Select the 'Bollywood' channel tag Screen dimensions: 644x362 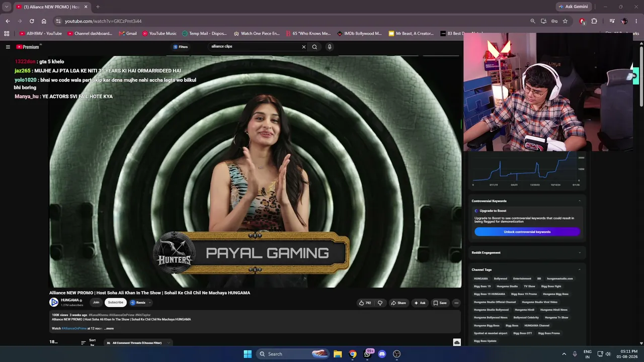pyautogui.click(x=500, y=279)
